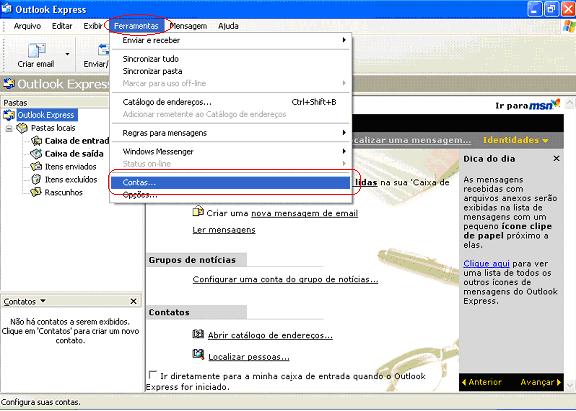Click the 'Configura suas contas.' status text
Viewport: 576px width, 411px height.
41,403
